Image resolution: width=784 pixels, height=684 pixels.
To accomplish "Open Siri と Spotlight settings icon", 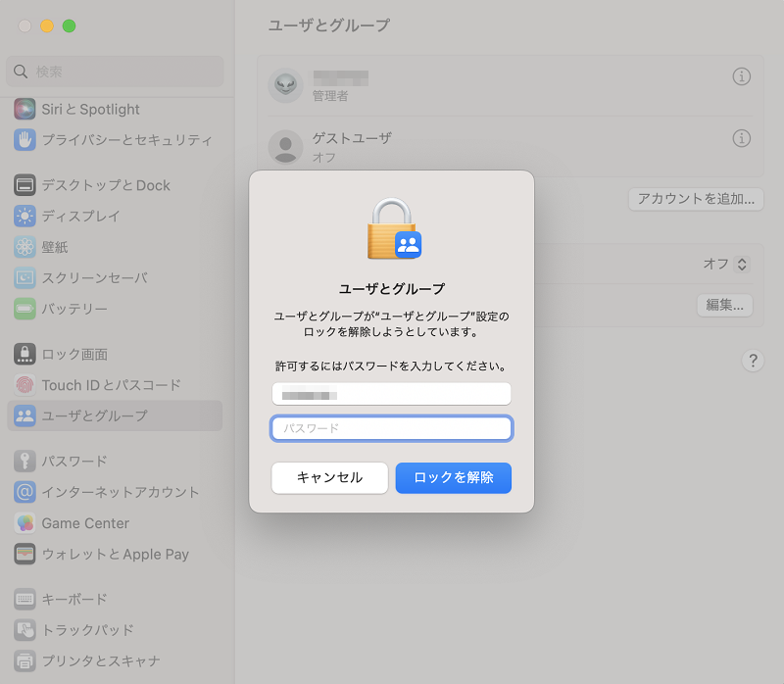I will (x=24, y=109).
